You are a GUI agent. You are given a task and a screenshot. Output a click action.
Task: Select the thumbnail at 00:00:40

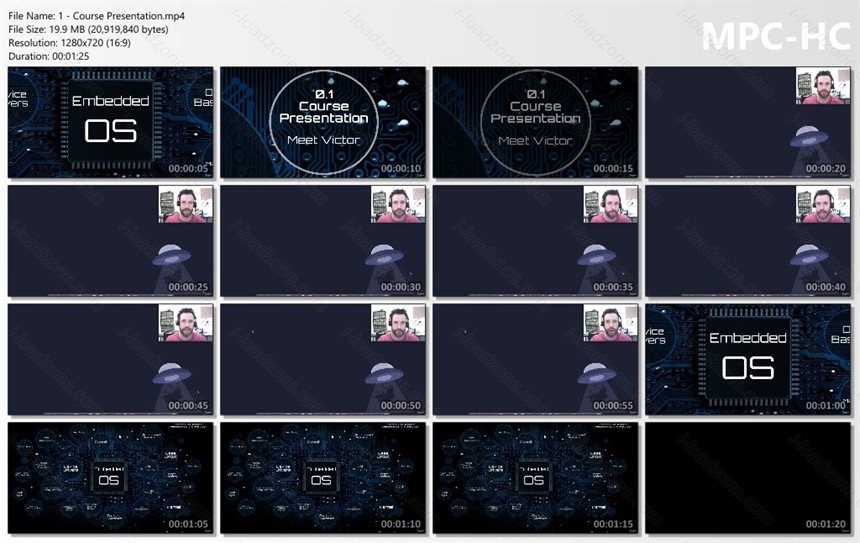click(x=748, y=241)
